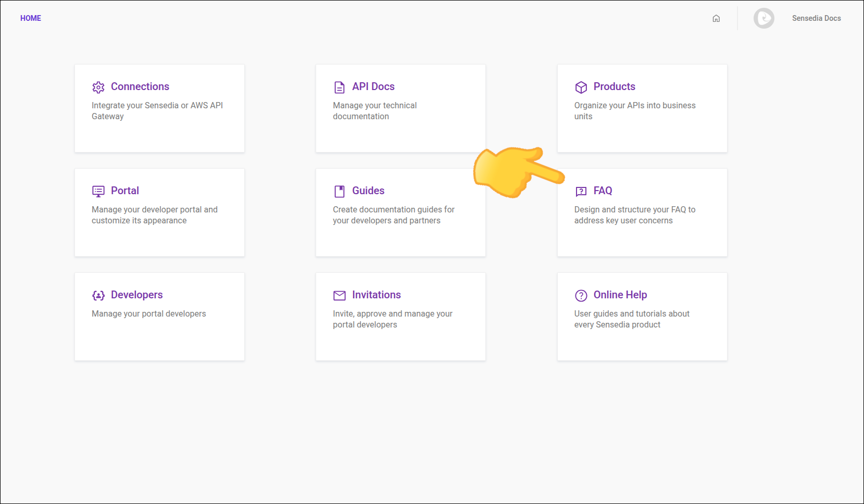Click the Online Help question-circle icon
864x504 pixels.
pyautogui.click(x=581, y=296)
